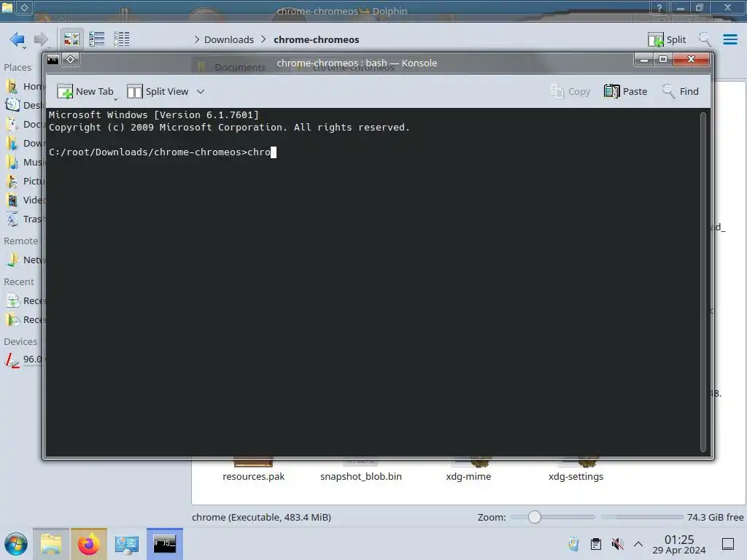
Task: Open Dolphin hamburger menu
Action: 729,39
